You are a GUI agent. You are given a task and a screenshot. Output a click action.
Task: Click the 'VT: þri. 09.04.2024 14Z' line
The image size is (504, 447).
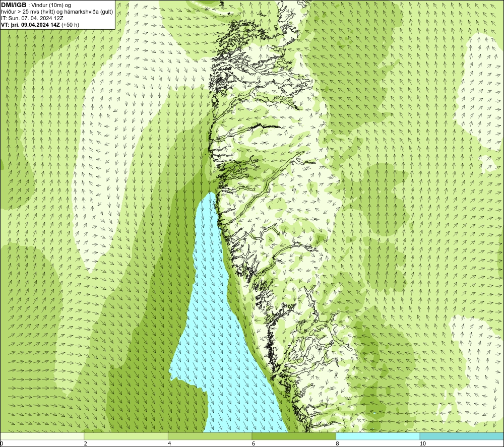pos(40,25)
